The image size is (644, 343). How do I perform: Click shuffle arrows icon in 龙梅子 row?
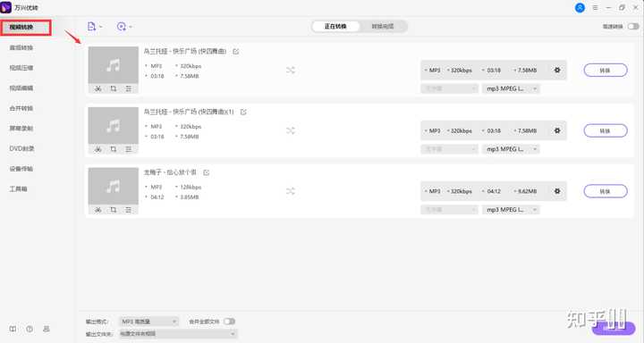pos(291,191)
